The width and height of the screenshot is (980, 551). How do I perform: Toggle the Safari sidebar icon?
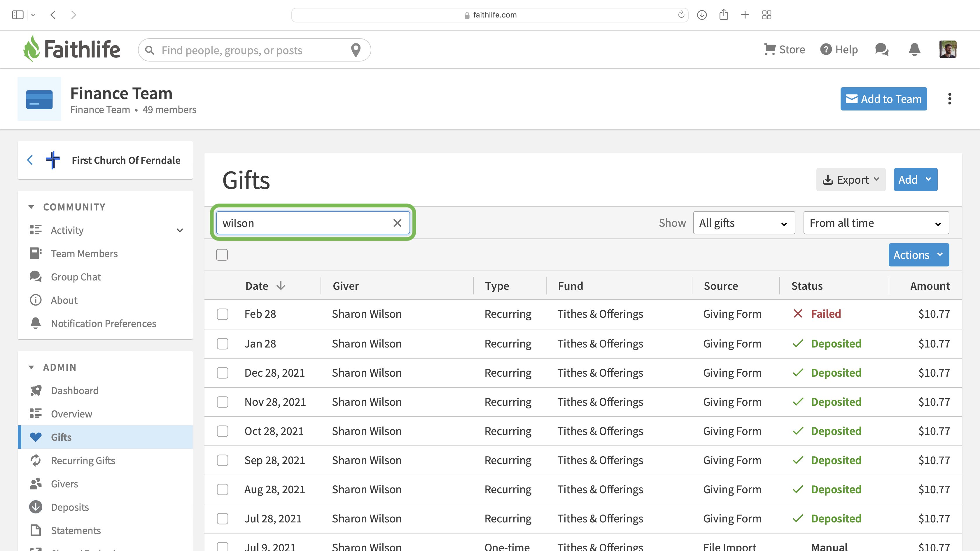(x=18, y=15)
